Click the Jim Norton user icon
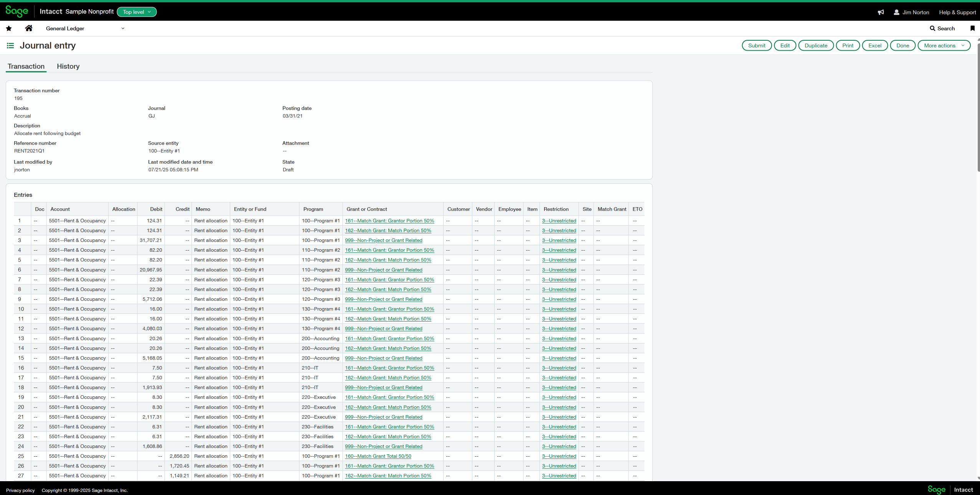The width and height of the screenshot is (980, 495). coord(896,12)
